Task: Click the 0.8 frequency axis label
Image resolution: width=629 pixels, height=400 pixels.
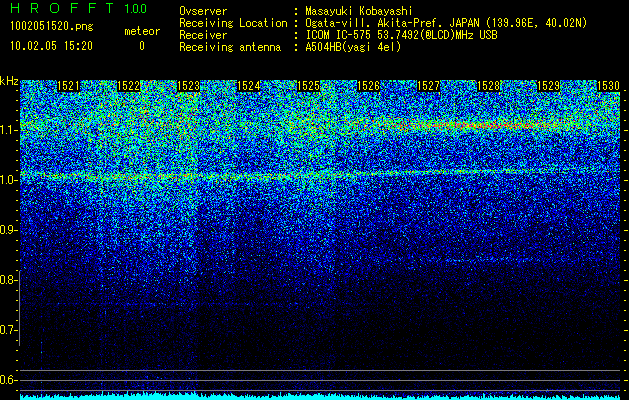Action: click(8, 280)
